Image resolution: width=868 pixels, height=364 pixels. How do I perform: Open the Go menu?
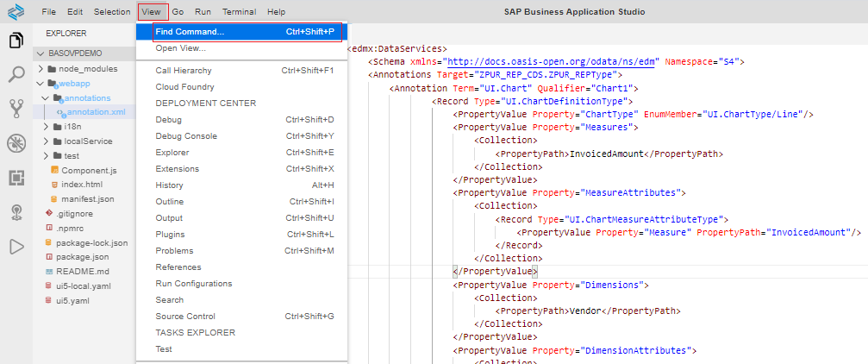178,11
